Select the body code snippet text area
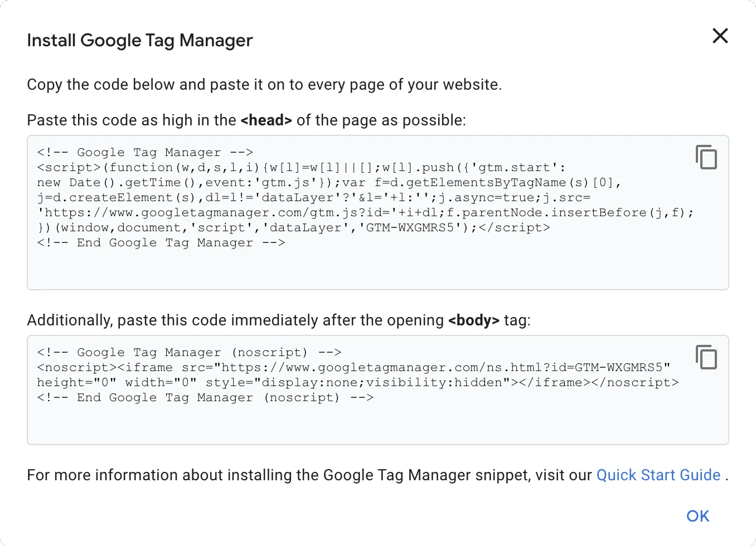The height and width of the screenshot is (546, 756). pos(335,389)
